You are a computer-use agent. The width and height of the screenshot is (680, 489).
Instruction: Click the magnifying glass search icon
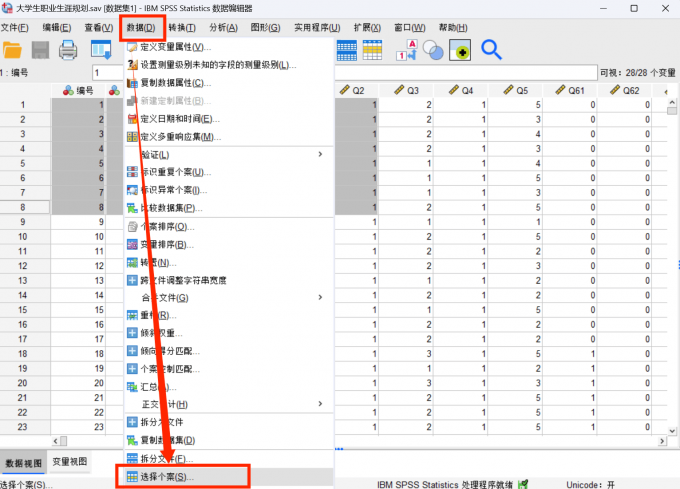tap(491, 50)
